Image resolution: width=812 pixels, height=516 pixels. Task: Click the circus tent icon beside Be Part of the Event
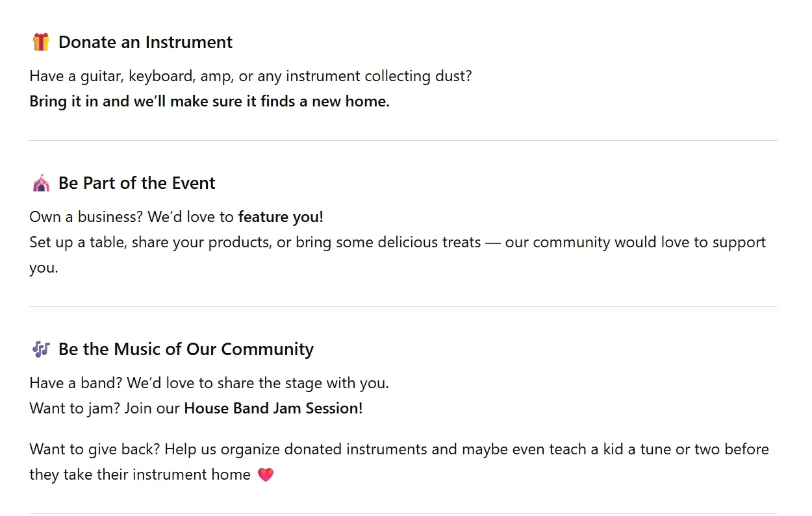click(41, 183)
